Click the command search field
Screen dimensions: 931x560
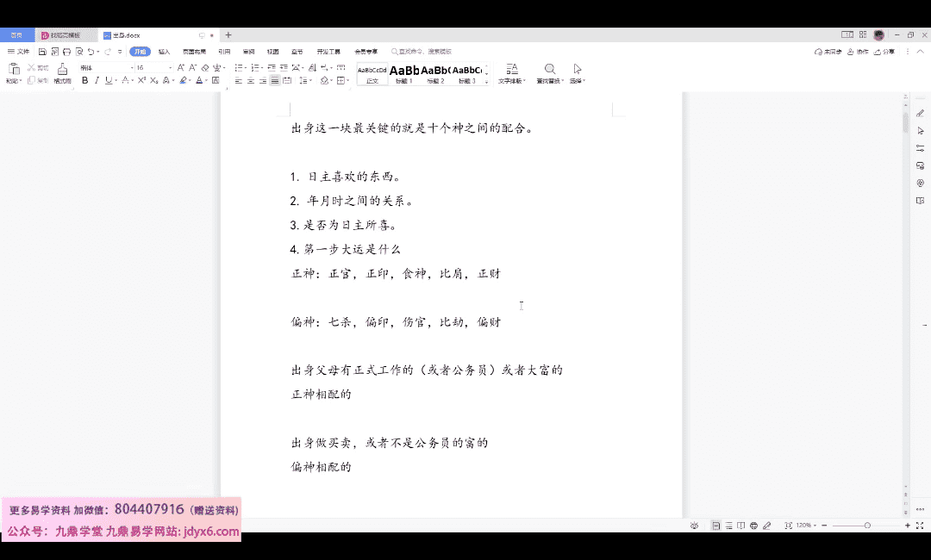click(x=422, y=52)
